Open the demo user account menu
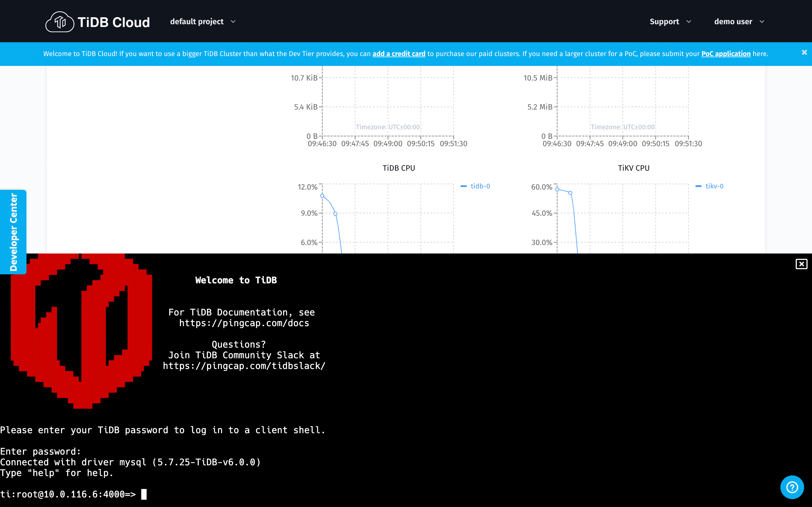The height and width of the screenshot is (507, 812). (x=733, y=21)
